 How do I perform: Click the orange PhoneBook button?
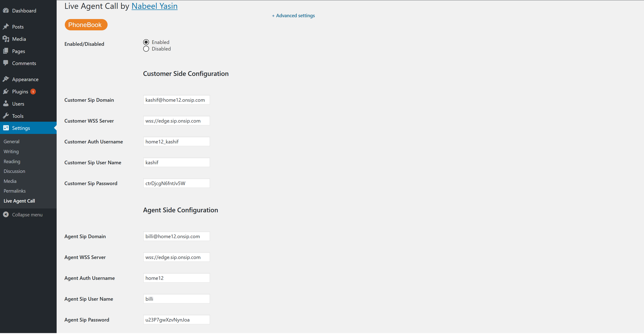86,25
